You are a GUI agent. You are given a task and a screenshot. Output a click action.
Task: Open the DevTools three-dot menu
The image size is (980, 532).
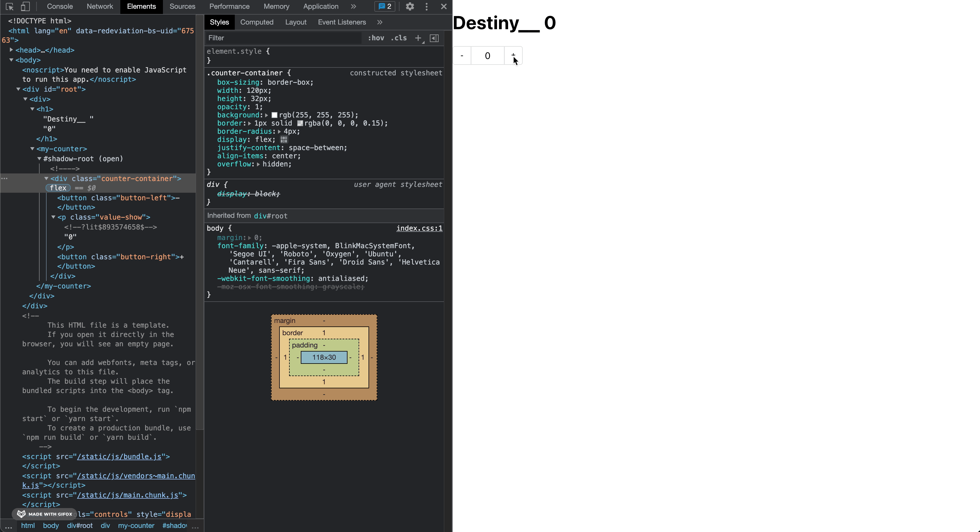tap(426, 6)
